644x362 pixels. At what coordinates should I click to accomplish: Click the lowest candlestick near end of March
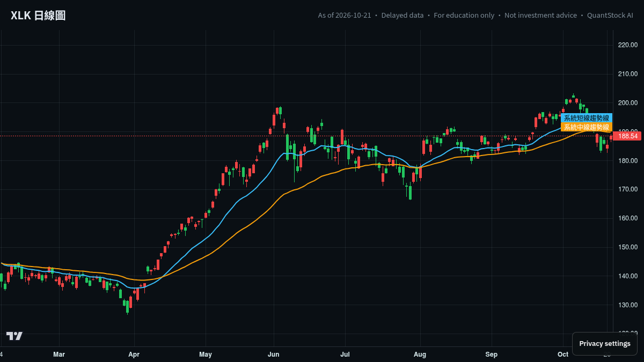click(127, 307)
